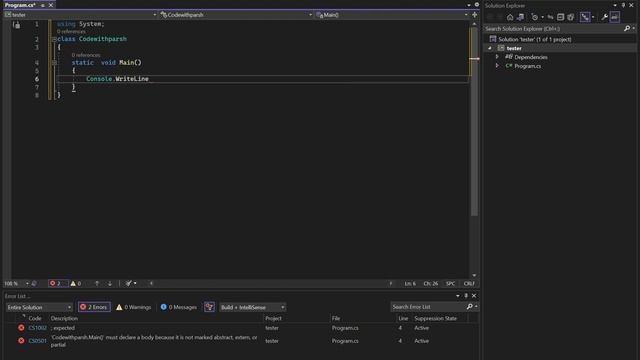Image resolution: width=640 pixels, height=360 pixels.
Task: Click 0 references above class Codewithparsh
Action: 71,31
